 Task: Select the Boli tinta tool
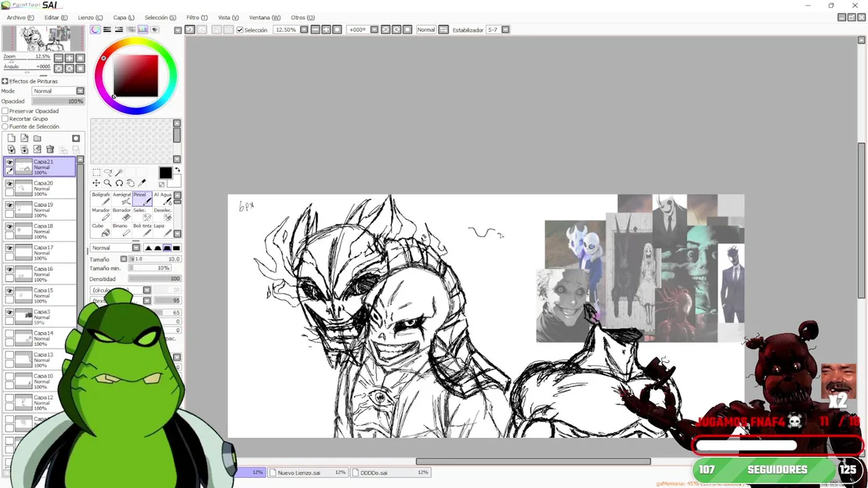[x=142, y=230]
